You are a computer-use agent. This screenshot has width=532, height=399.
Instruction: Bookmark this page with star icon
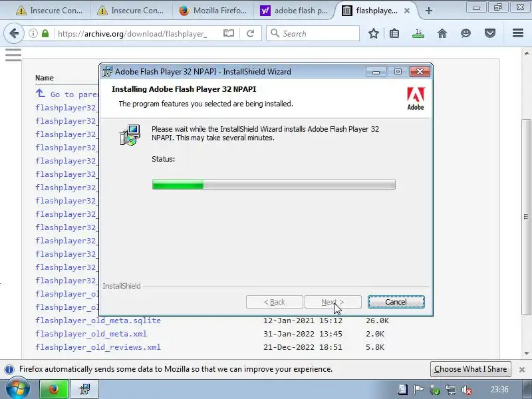(374, 33)
